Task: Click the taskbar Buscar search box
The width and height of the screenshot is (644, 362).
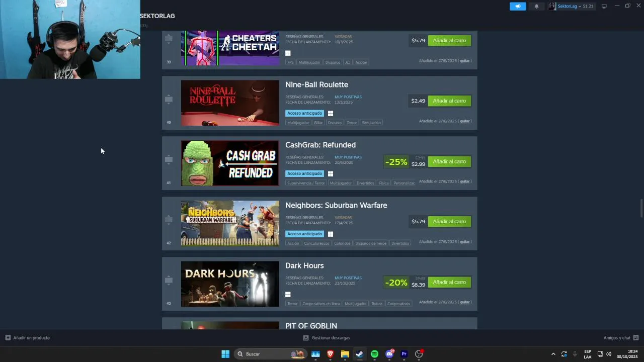Action: [271, 354]
